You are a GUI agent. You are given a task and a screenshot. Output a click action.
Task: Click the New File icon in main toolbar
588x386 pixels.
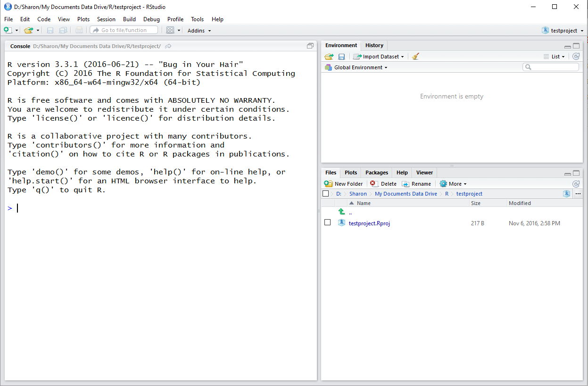[8, 30]
